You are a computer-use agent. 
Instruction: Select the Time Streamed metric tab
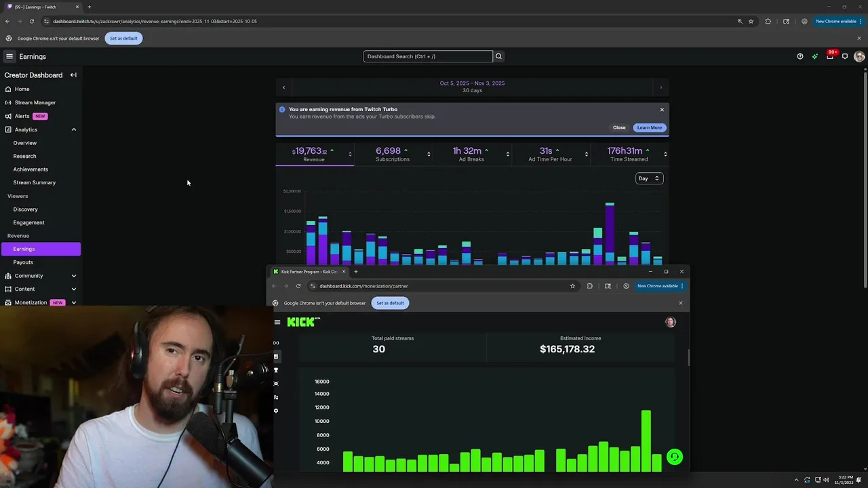coord(629,155)
